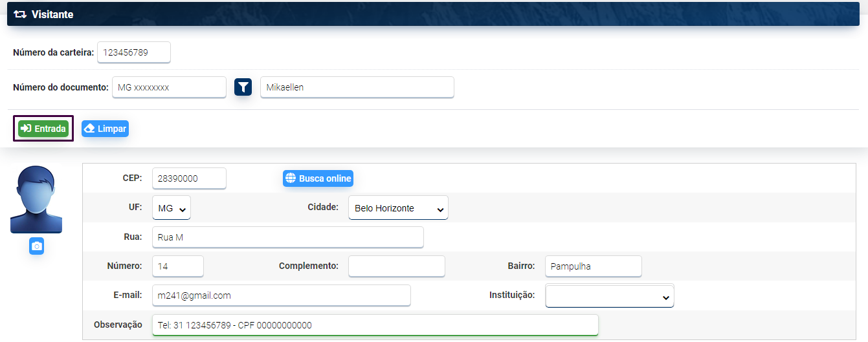868x342 pixels.
Task: Click the E-mail input field
Action: (281, 295)
